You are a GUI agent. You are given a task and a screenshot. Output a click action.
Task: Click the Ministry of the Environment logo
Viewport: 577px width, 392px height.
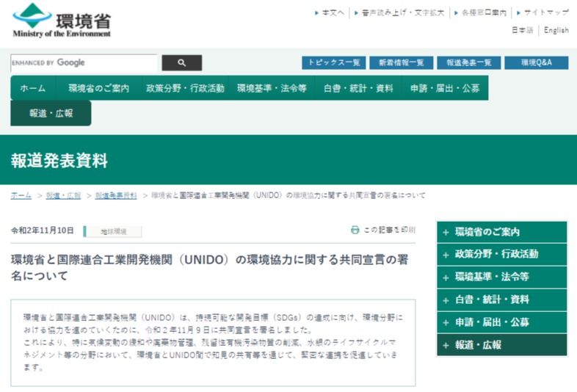(x=62, y=21)
